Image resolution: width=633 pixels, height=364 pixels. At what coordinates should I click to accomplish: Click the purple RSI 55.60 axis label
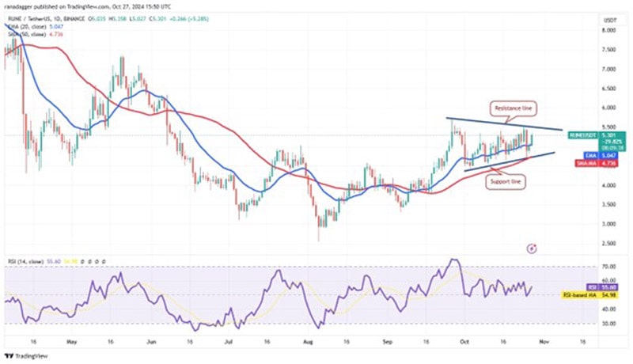[602, 287]
